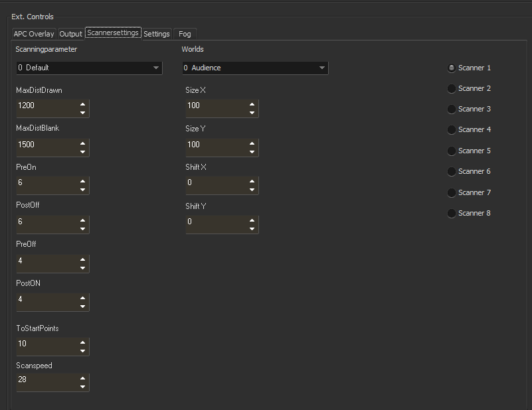The width and height of the screenshot is (532, 410).
Task: Increase the Scanspeed value with up arrow
Action: coord(82,378)
